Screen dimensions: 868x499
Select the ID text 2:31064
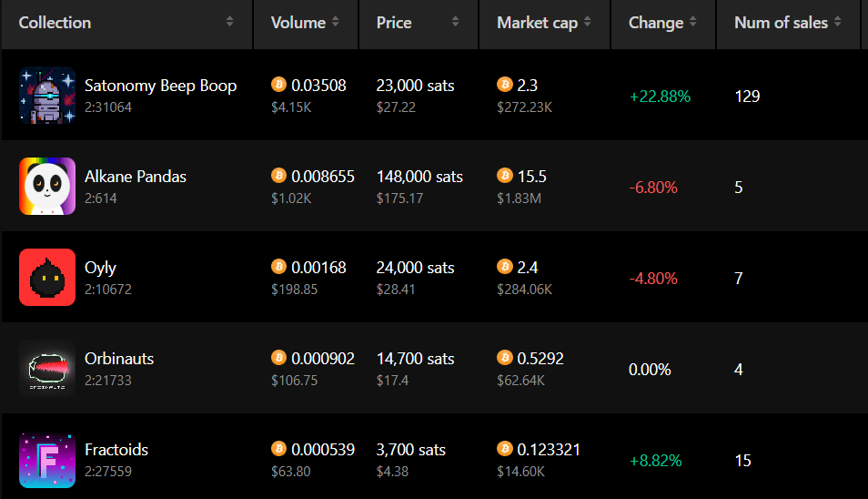click(x=108, y=107)
